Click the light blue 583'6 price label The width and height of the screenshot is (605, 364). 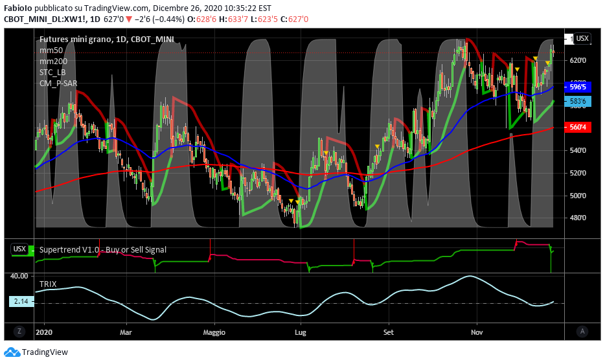click(577, 102)
